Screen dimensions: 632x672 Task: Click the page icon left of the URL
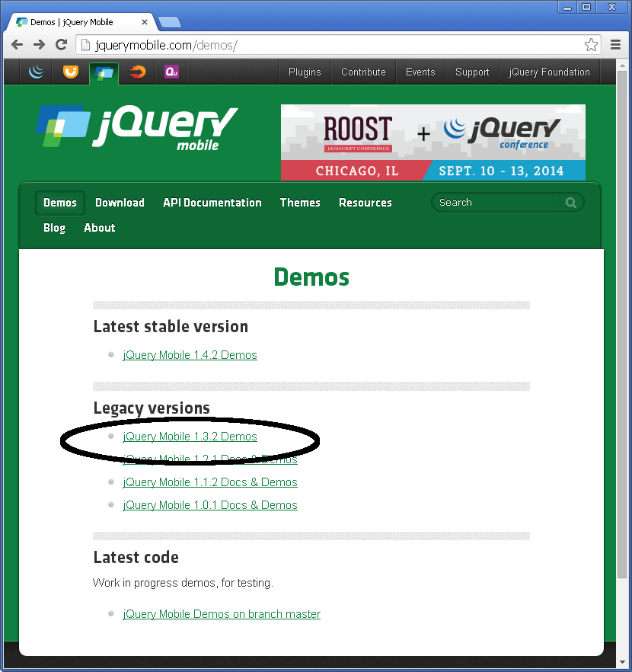click(x=85, y=44)
